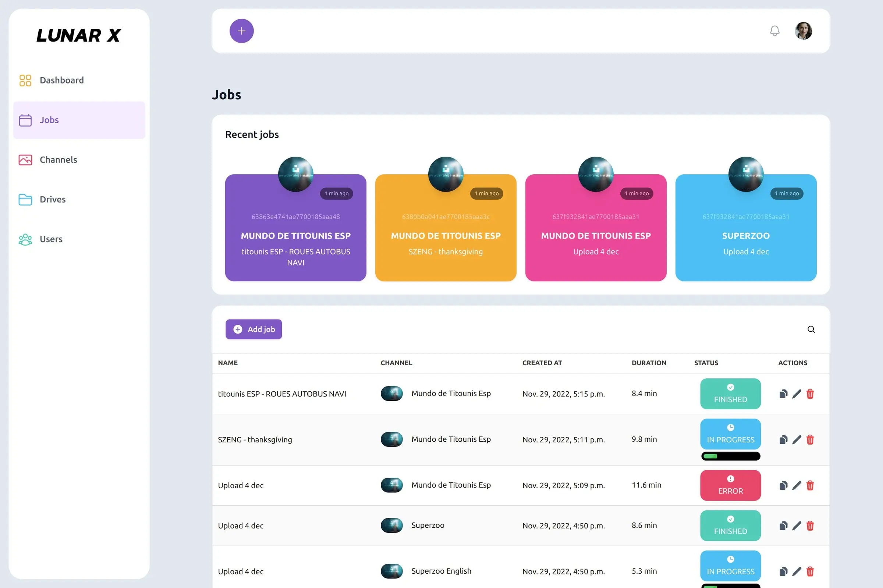The width and height of the screenshot is (883, 588).
Task: Open Channels from the sidebar
Action: tap(79, 160)
